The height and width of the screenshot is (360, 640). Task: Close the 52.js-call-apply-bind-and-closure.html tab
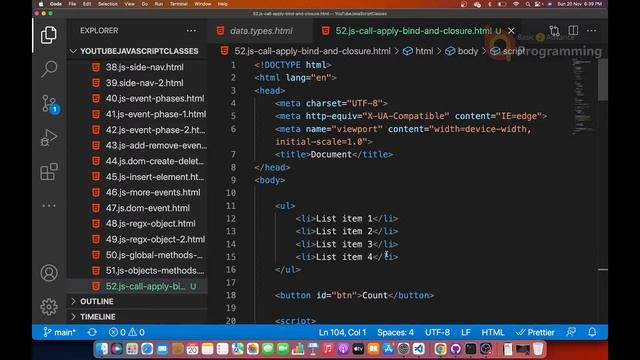(x=511, y=31)
